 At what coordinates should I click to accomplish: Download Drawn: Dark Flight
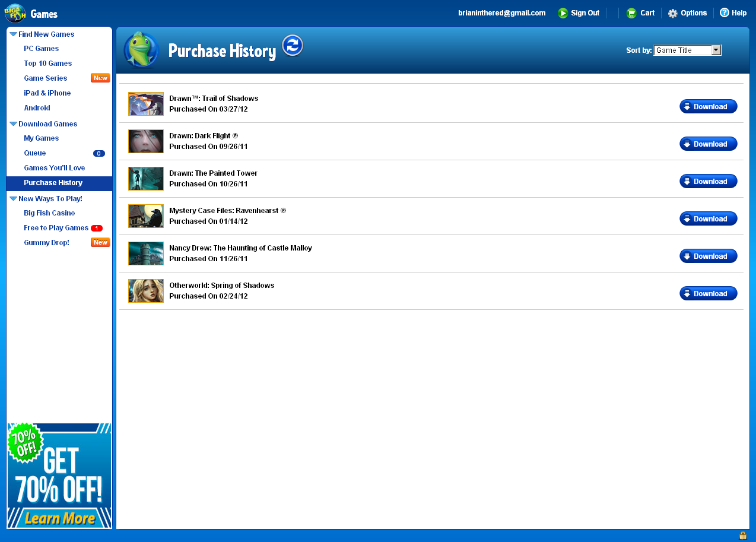709,144
